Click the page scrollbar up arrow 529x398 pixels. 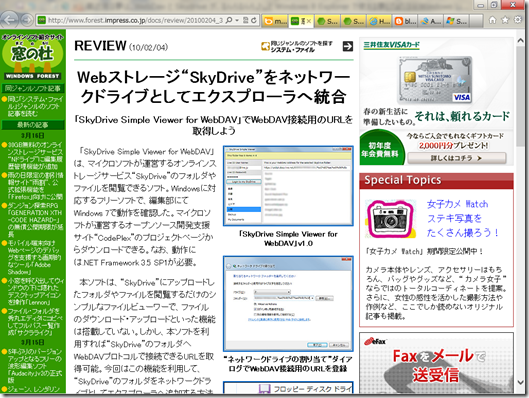tap(521, 41)
